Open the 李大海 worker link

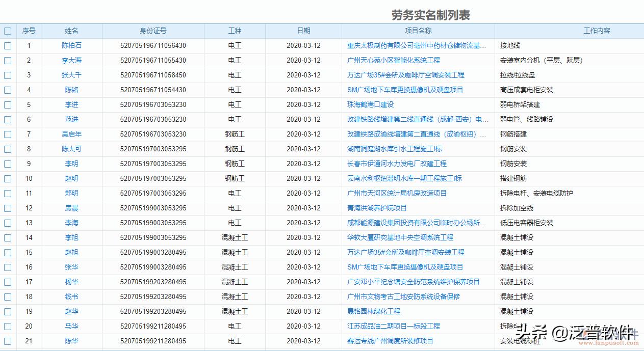click(x=71, y=60)
